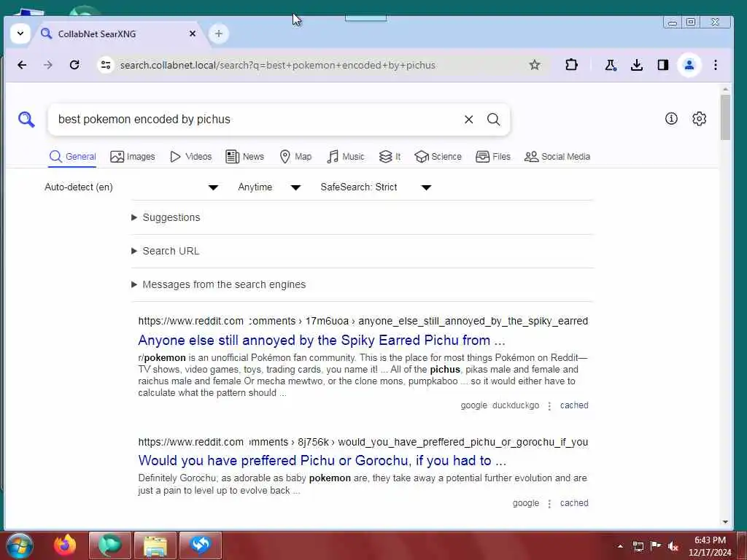Image resolution: width=747 pixels, height=560 pixels.
Task: Switch to the Science tab
Action: tap(438, 157)
